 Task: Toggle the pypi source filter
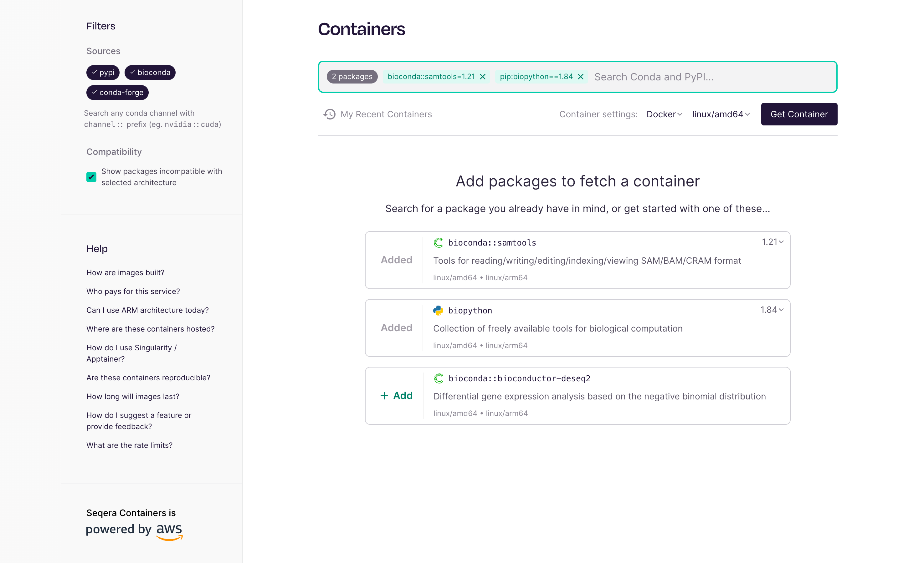[103, 73]
